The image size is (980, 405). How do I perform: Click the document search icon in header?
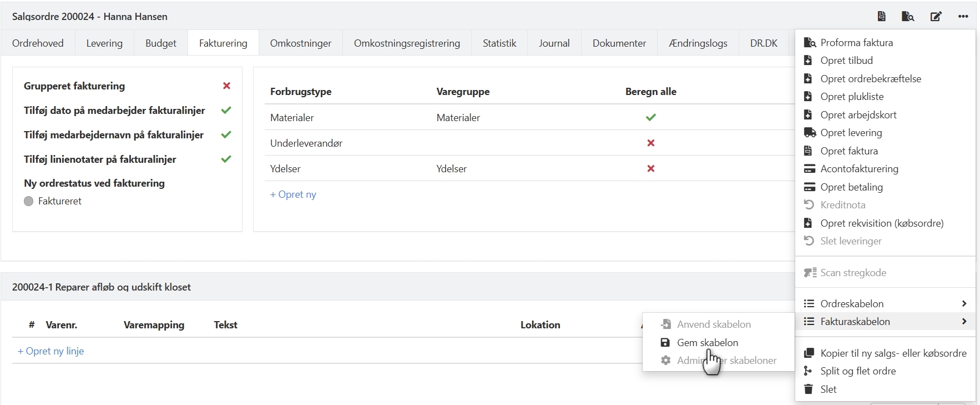click(x=908, y=16)
